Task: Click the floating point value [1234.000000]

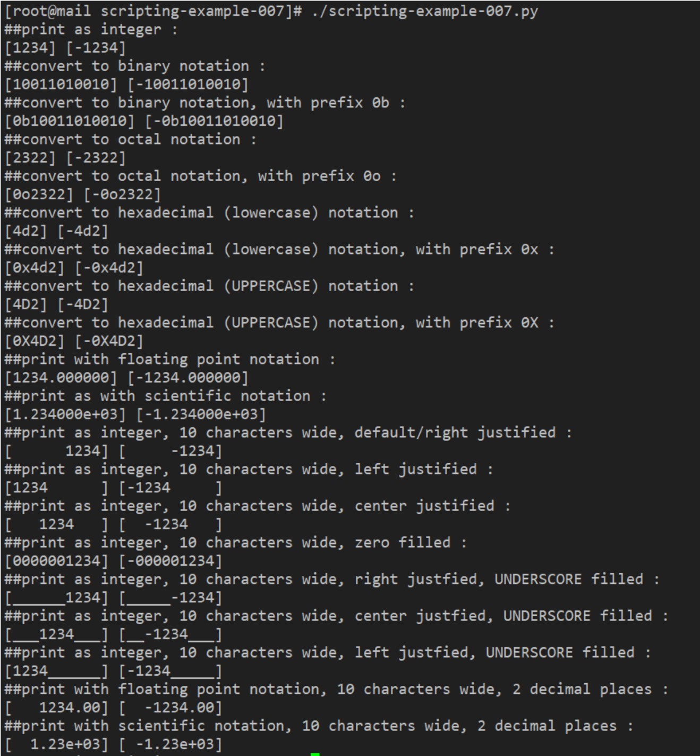Action: click(x=61, y=378)
